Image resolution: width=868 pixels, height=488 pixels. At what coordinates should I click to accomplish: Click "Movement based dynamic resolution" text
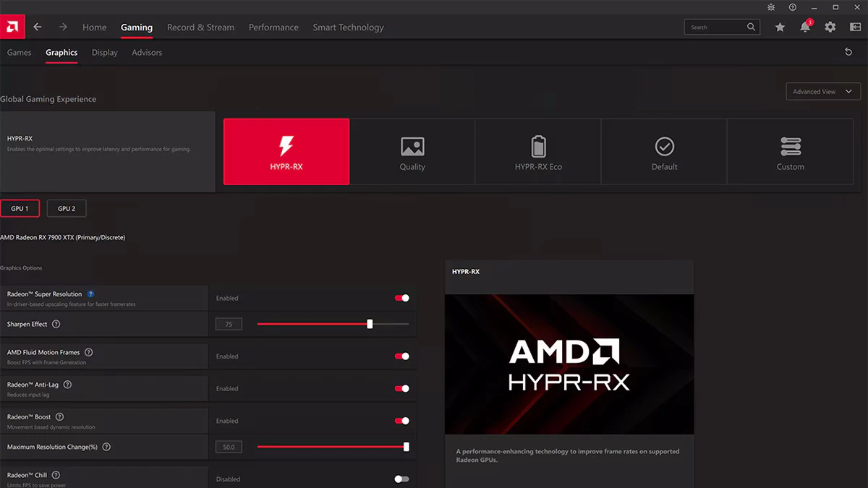pos(51,427)
